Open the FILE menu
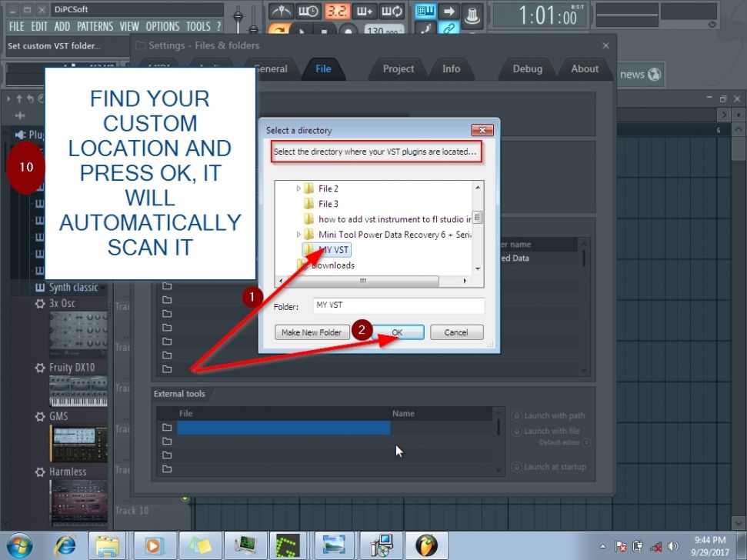 [x=17, y=27]
